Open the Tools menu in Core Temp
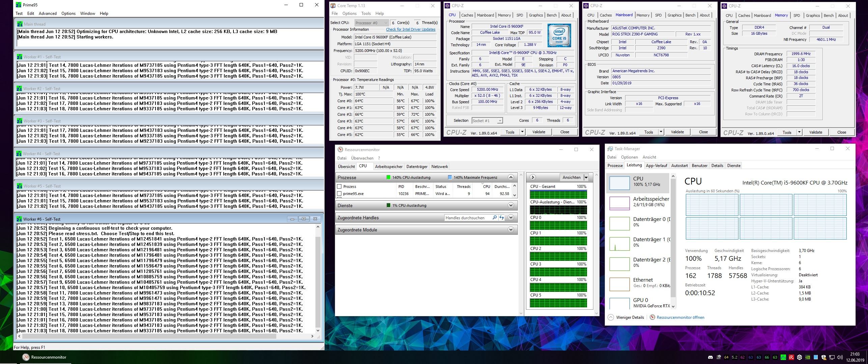 pyautogui.click(x=366, y=13)
